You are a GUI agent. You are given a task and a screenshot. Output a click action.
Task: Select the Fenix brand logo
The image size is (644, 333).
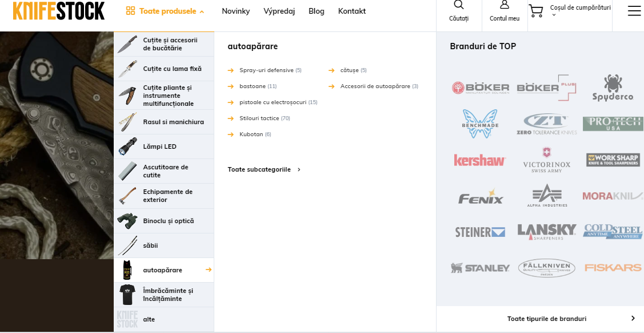point(481,196)
